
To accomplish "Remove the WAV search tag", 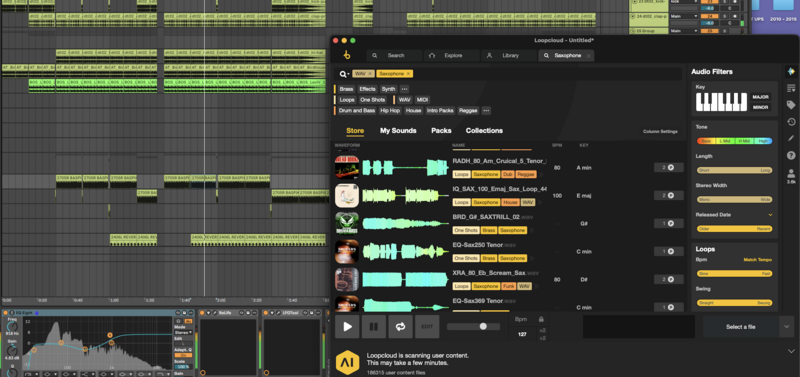I will click(370, 74).
